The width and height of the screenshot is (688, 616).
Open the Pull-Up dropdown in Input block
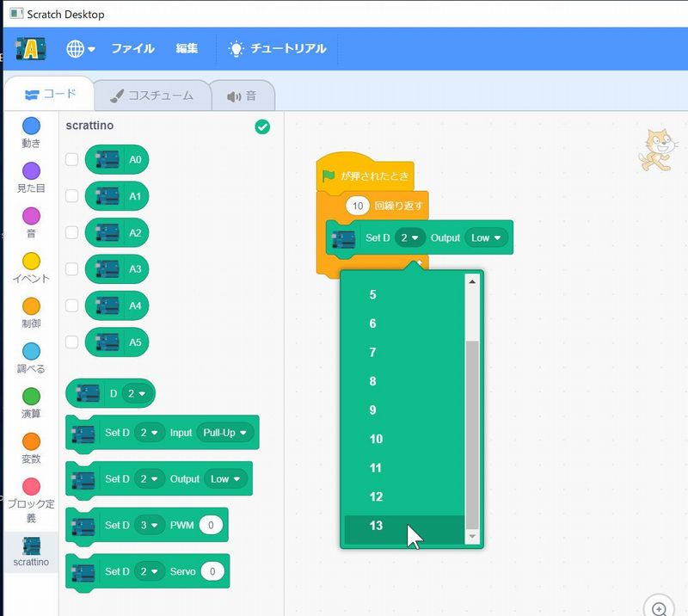pos(225,432)
